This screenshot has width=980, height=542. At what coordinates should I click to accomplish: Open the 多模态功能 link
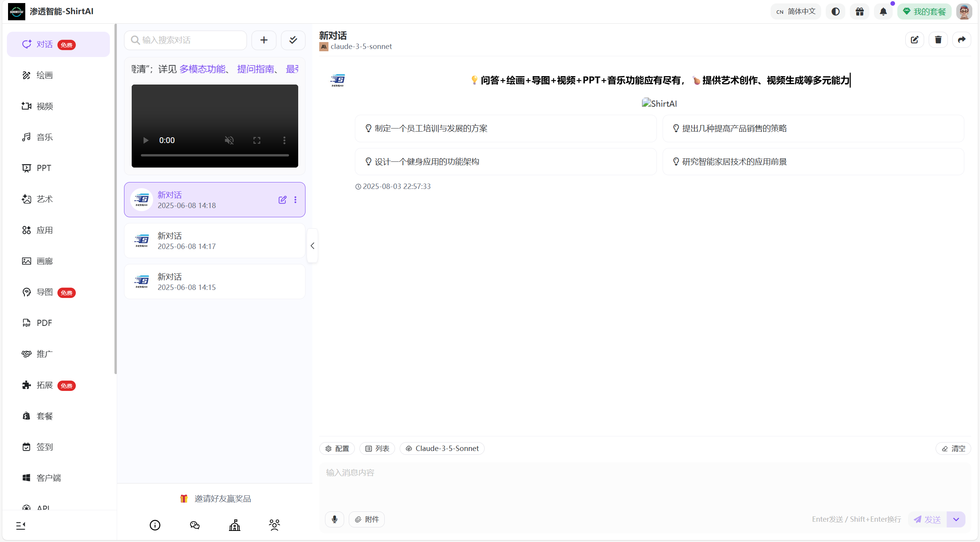[x=203, y=69]
